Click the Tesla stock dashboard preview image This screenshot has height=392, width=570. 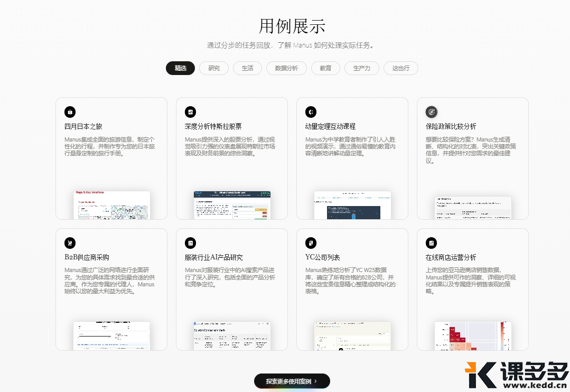(x=231, y=205)
